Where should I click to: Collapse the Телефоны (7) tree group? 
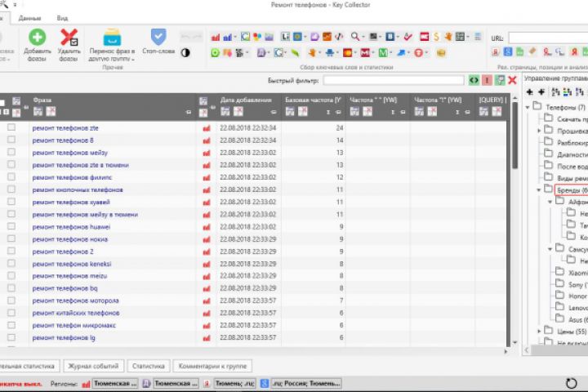[528, 107]
